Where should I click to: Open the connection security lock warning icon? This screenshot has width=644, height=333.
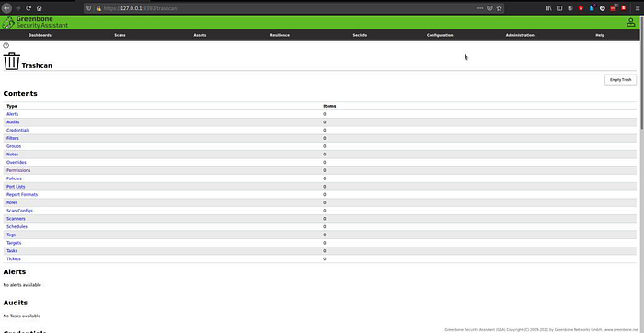98,8
